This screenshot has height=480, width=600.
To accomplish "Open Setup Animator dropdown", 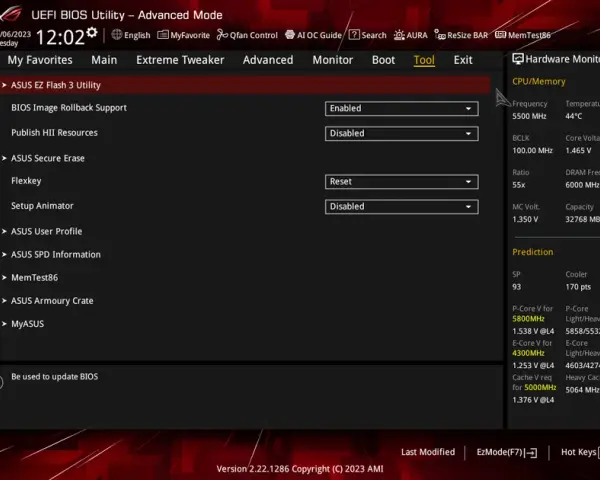I will (401, 207).
